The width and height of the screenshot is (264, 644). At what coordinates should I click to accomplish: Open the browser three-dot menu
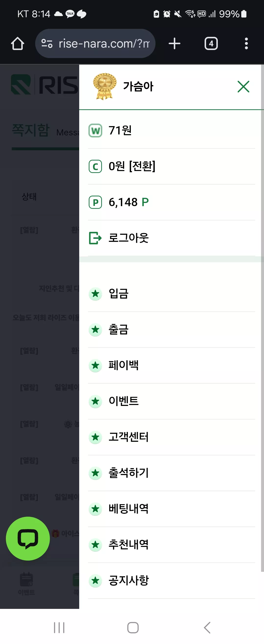pos(246,43)
